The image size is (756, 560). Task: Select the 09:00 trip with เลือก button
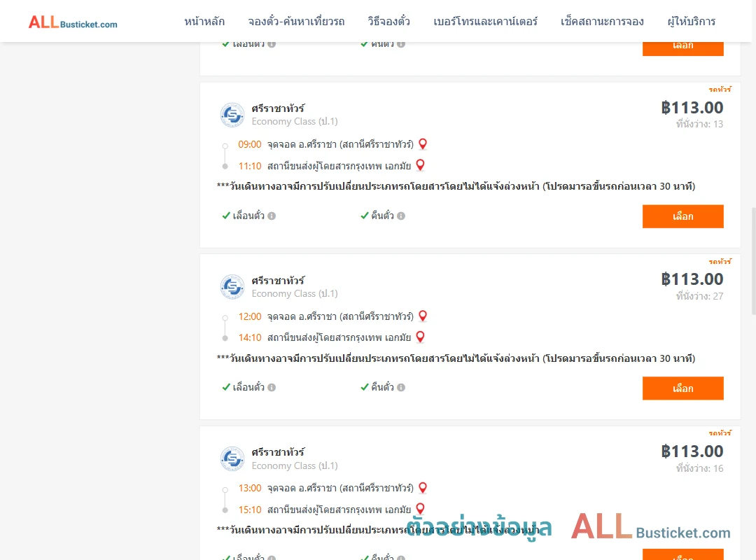682,216
